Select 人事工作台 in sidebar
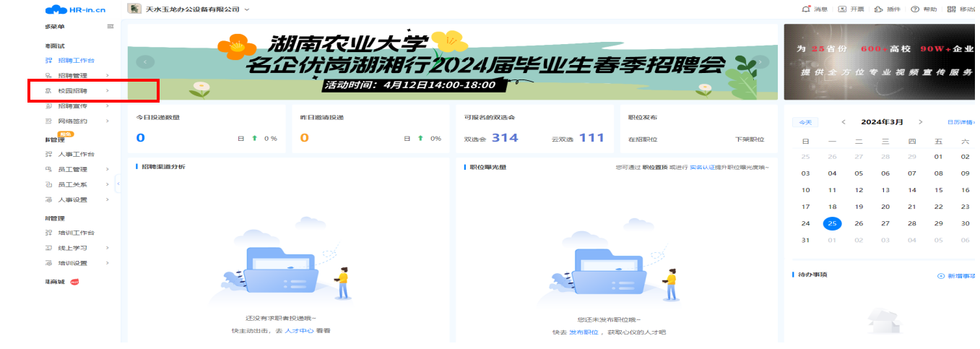 [76, 154]
